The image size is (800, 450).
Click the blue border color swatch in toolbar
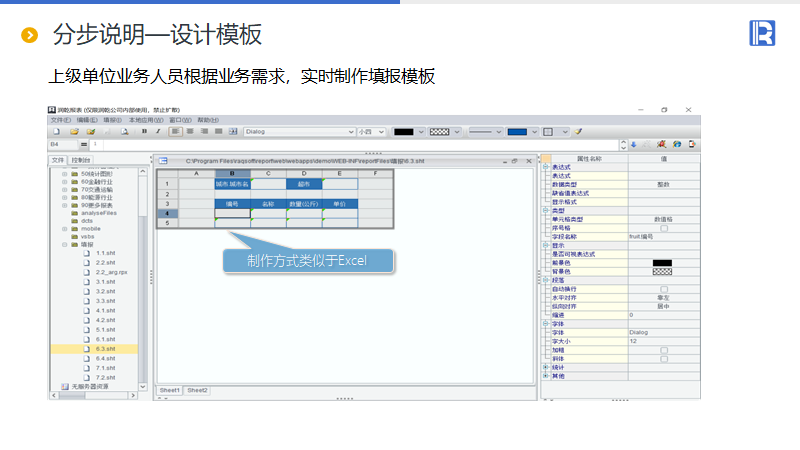pyautogui.click(x=517, y=132)
